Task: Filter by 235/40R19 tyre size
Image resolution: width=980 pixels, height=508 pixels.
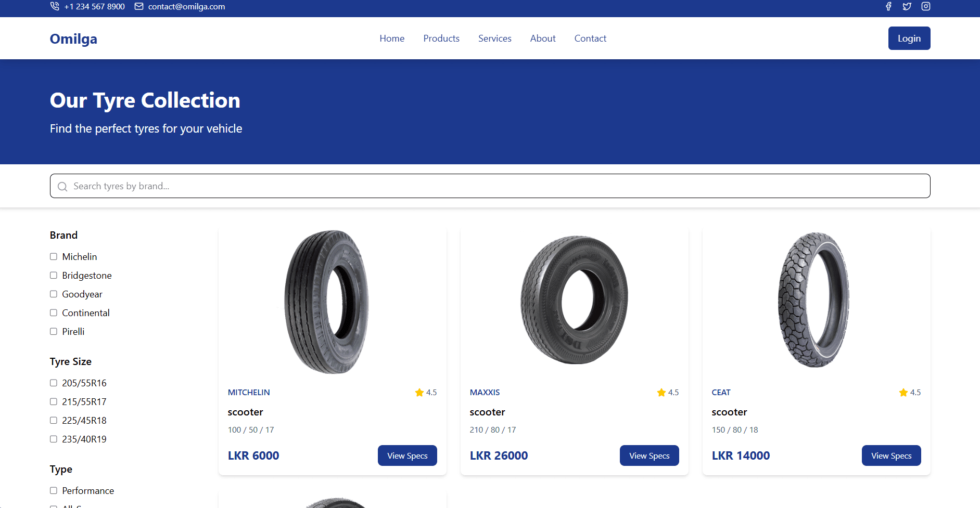Action: pyautogui.click(x=54, y=439)
